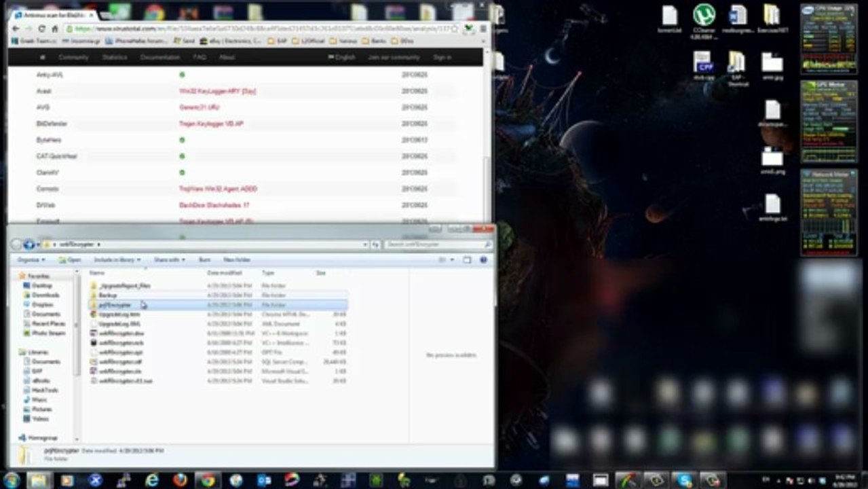This screenshot has width=868, height=489.
Task: Open Chrome's menu button at toolbar end
Action: [483, 29]
